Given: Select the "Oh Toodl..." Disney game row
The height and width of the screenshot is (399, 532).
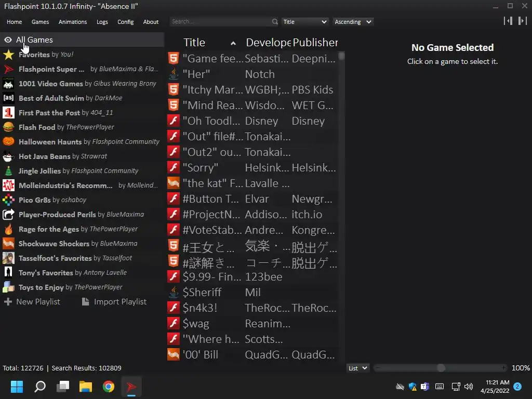Looking at the screenshot, I should click(x=252, y=121).
